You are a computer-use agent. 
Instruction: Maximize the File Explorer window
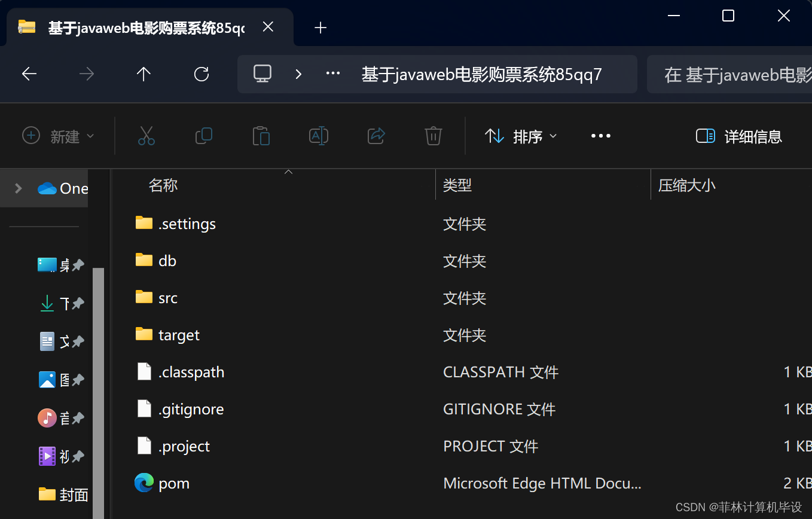point(728,16)
